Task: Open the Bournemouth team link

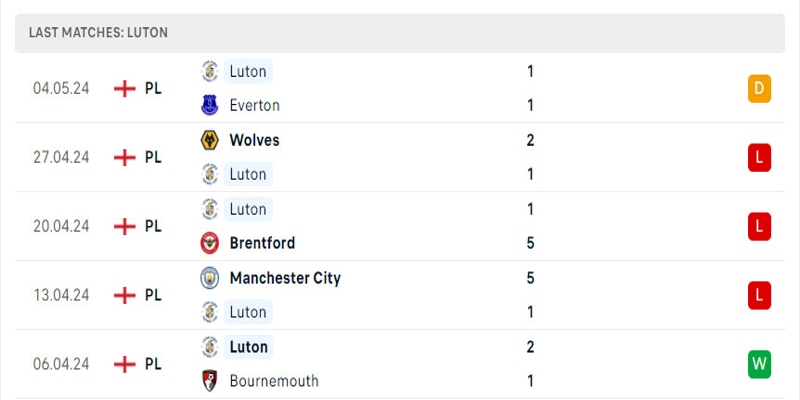Action: 274,381
